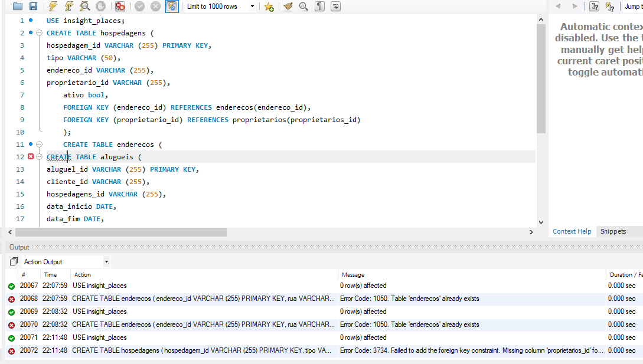This screenshot has height=364, width=643.
Task: Open the Jump to topic dropdown
Action: (x=633, y=6)
